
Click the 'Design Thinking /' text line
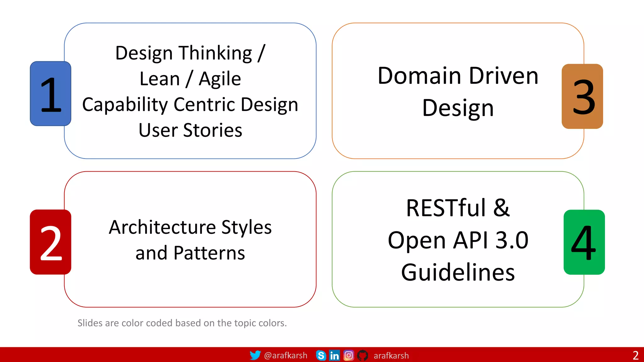pyautogui.click(x=190, y=53)
